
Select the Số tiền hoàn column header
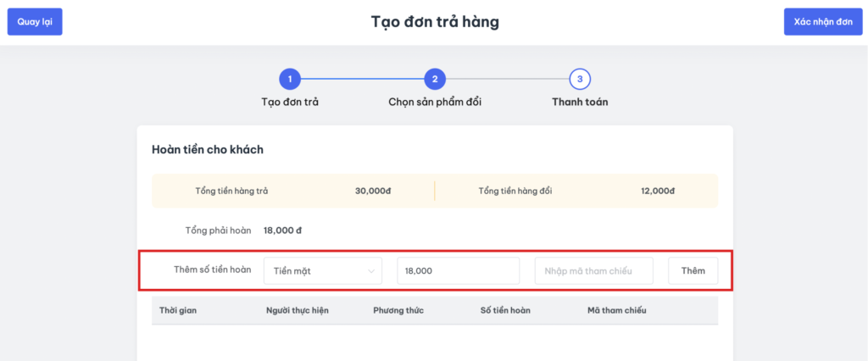(505, 310)
